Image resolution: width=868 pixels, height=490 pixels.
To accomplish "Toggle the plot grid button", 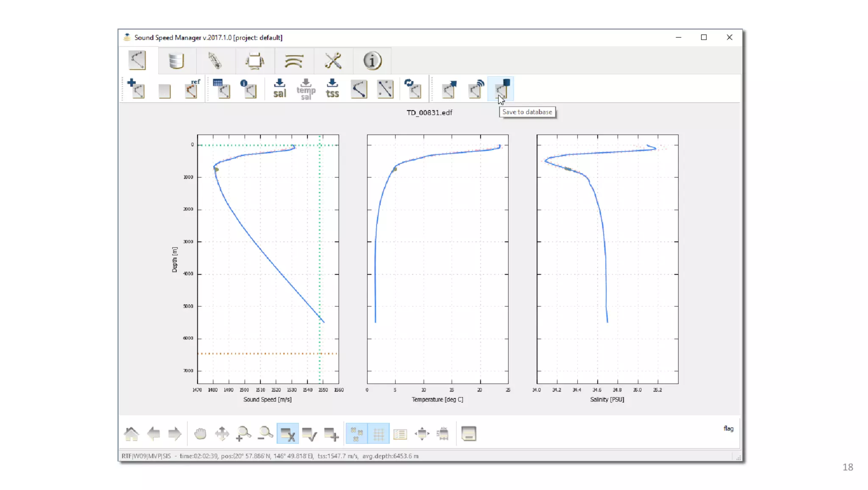I will [x=378, y=434].
